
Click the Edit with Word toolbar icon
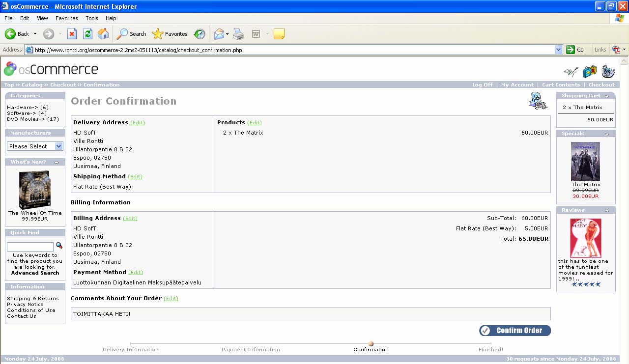pos(256,34)
